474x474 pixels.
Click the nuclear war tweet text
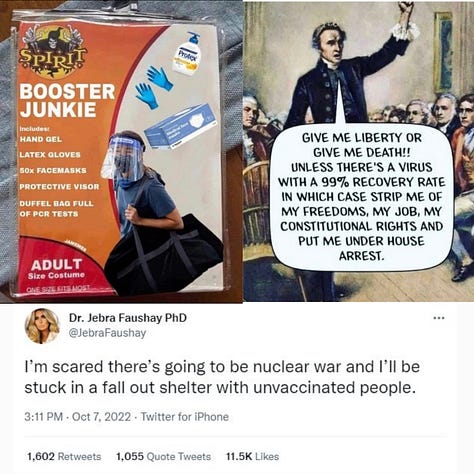click(222, 377)
